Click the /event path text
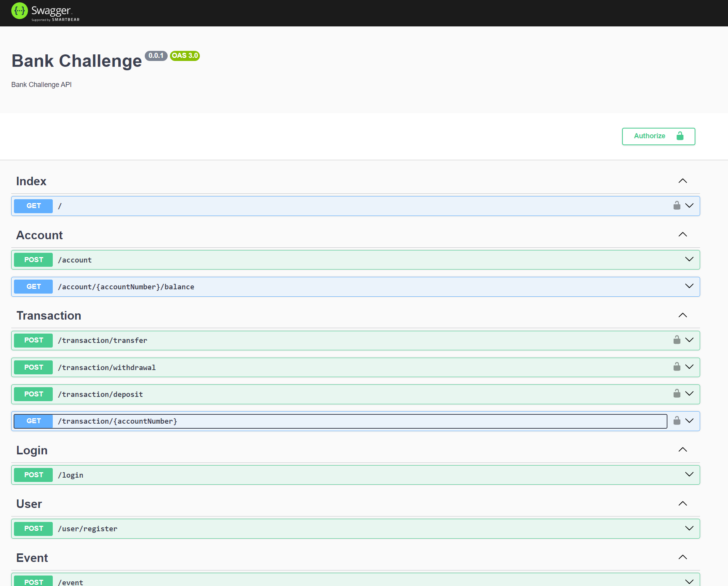Image resolution: width=728 pixels, height=586 pixels. [71, 582]
